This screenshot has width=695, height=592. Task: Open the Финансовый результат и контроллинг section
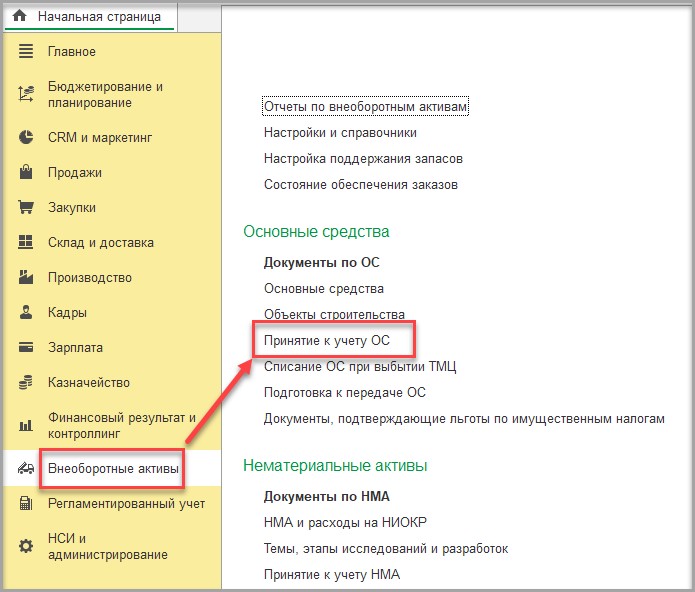coord(121,425)
